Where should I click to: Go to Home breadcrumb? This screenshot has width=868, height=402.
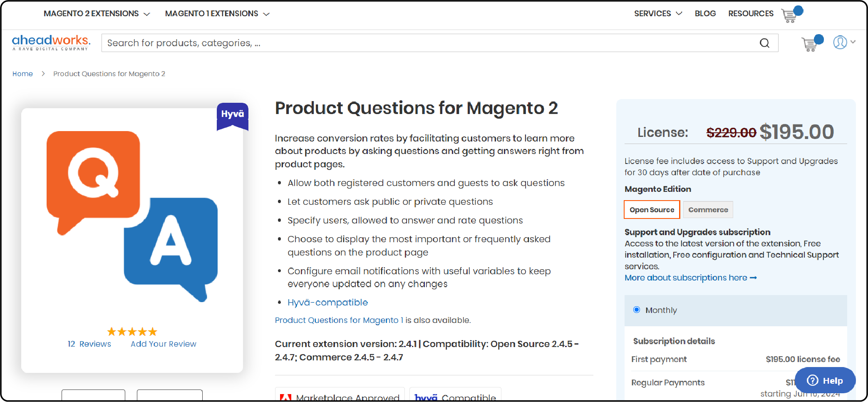click(x=22, y=74)
